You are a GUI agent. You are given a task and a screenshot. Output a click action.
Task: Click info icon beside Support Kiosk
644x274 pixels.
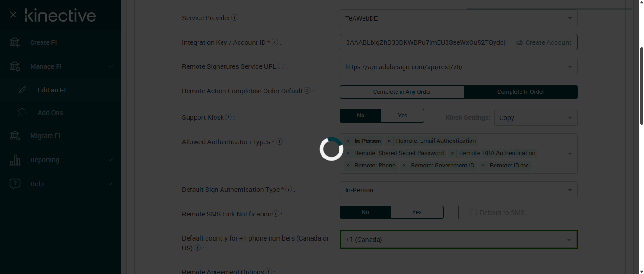228,117
